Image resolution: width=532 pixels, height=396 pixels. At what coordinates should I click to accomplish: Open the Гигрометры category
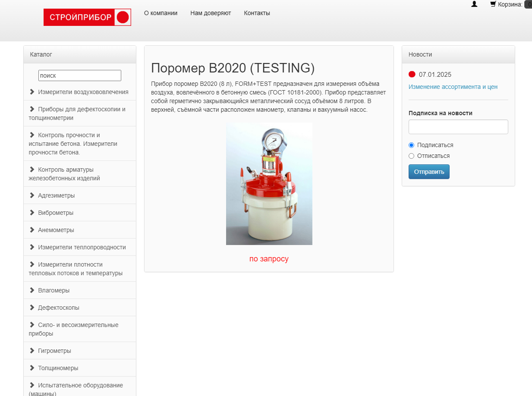click(54, 351)
